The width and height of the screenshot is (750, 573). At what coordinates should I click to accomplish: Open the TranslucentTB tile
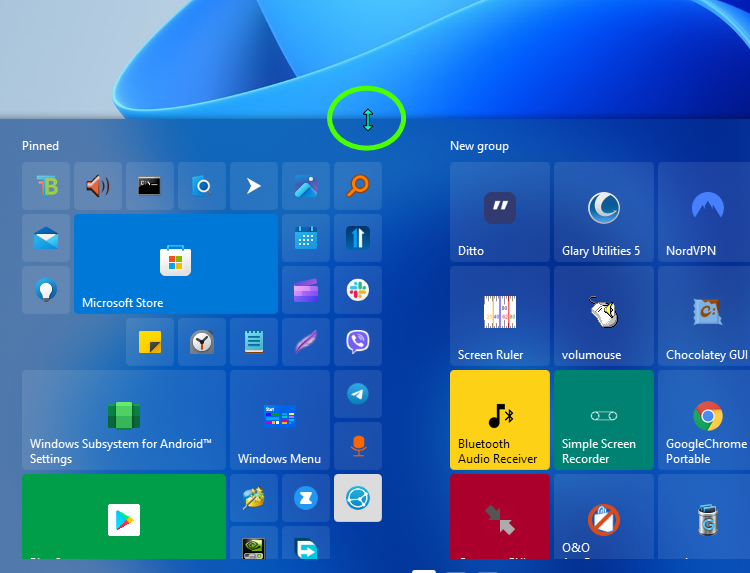tap(46, 186)
